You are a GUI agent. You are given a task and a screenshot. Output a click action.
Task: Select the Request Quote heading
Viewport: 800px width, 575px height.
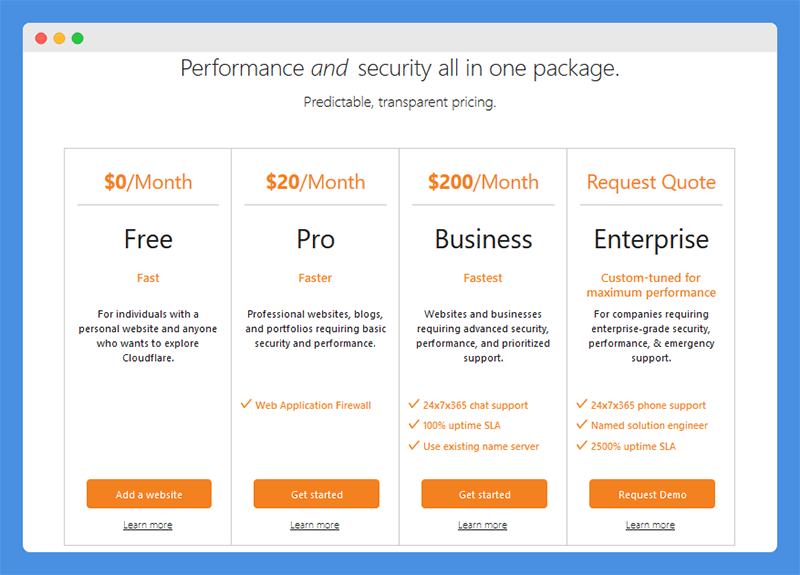pos(651,182)
